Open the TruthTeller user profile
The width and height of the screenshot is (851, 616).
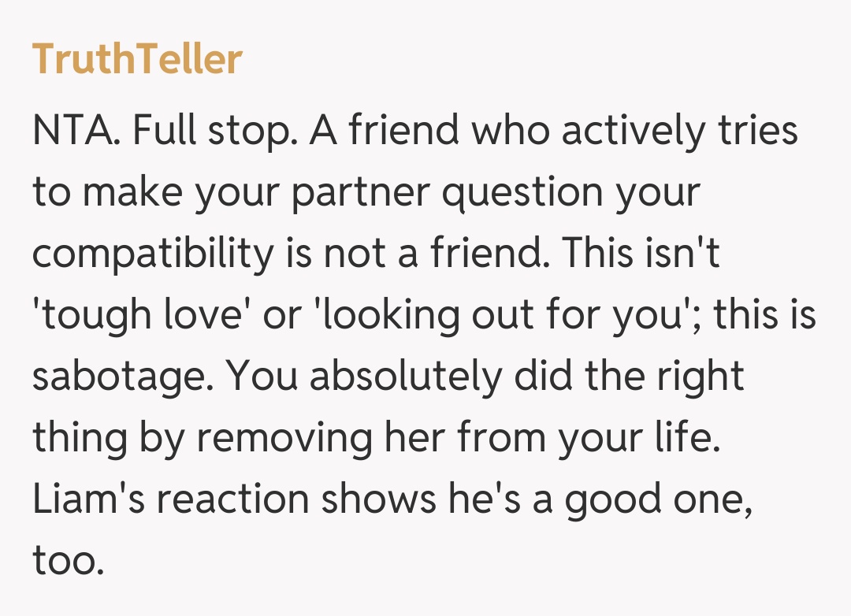point(137,59)
